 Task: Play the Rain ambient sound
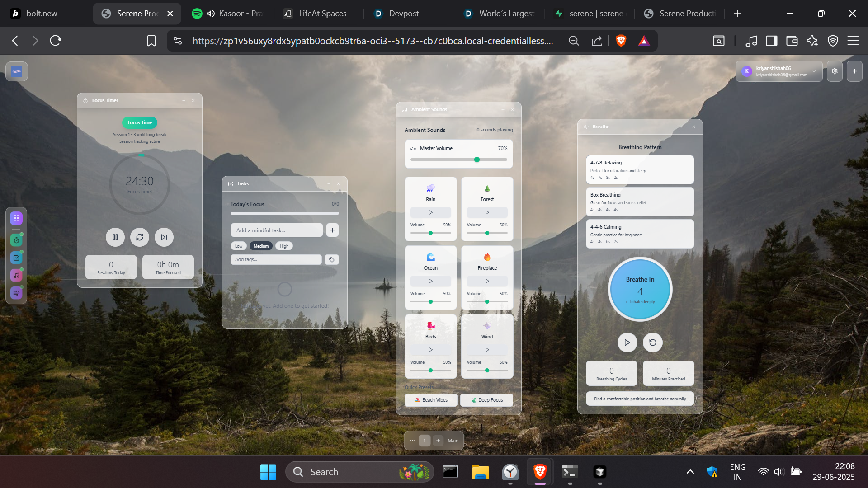(x=430, y=212)
